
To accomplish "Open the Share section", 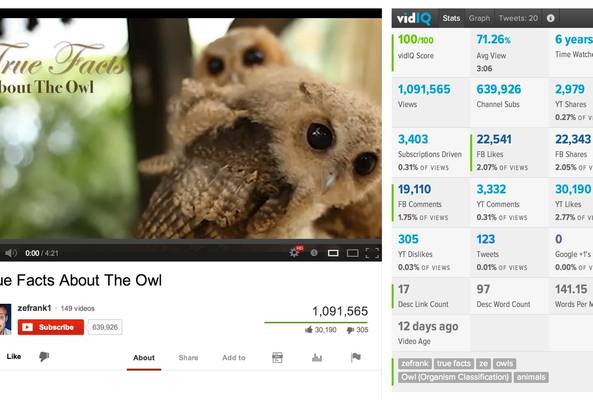I will click(188, 357).
